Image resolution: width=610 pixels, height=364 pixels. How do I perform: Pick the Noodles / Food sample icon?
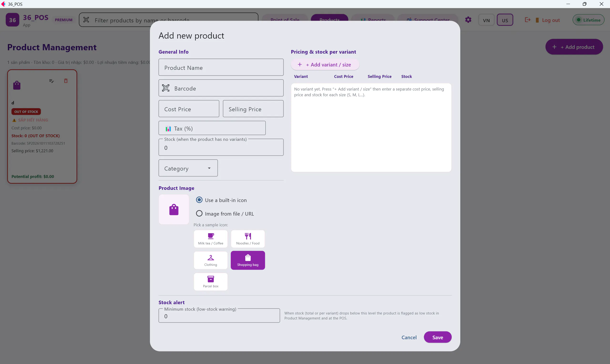click(x=248, y=239)
